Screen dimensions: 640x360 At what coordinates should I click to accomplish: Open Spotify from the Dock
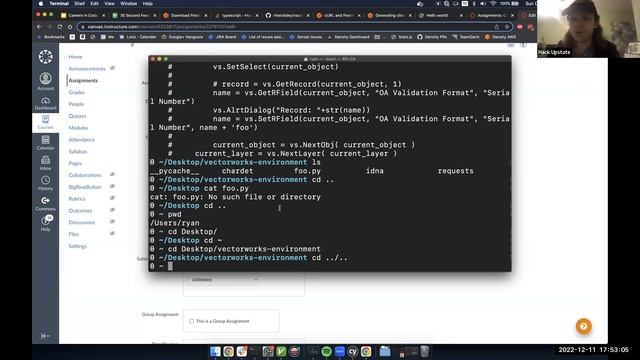coord(326,351)
